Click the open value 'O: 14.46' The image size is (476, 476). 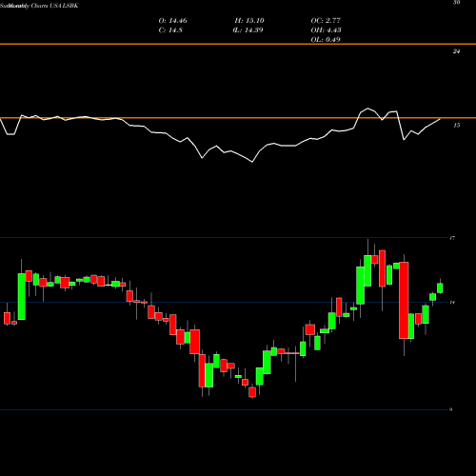pos(172,21)
